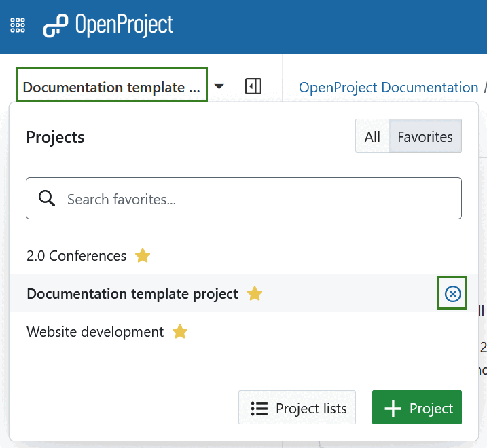Go to OpenProject Documentation breadcrumb

click(389, 88)
